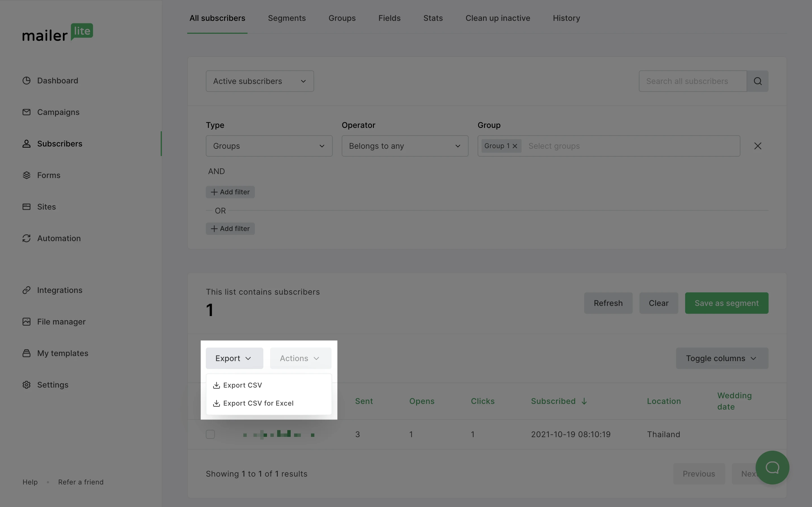812x507 pixels.
Task: Open the Settings gear icon
Action: tap(27, 384)
